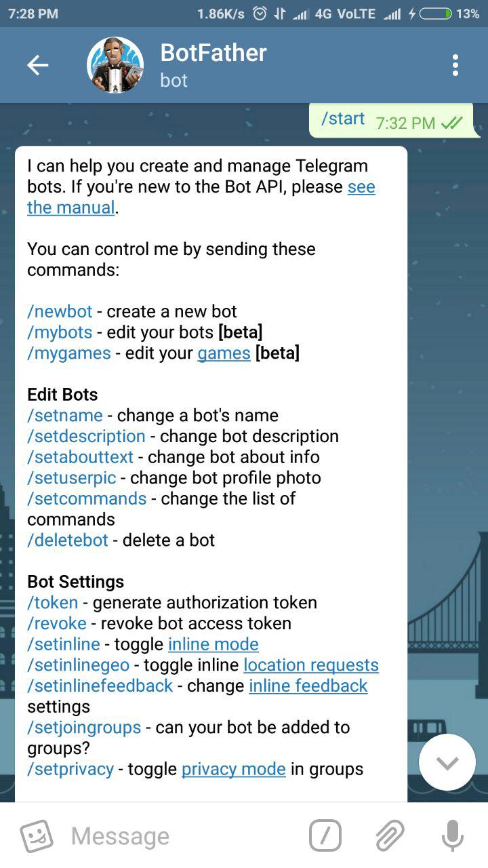Open BotFather profile picture
Screen dimensions: 488x868
click(x=115, y=65)
